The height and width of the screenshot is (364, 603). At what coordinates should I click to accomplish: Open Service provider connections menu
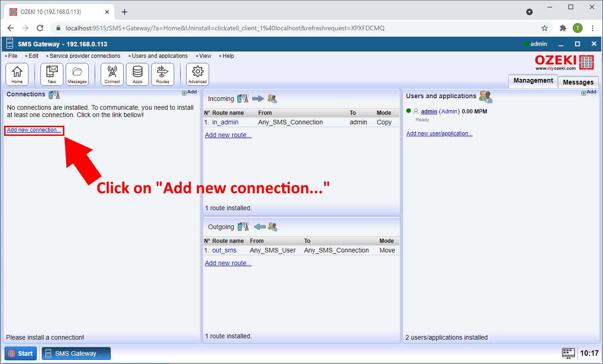[x=85, y=56]
